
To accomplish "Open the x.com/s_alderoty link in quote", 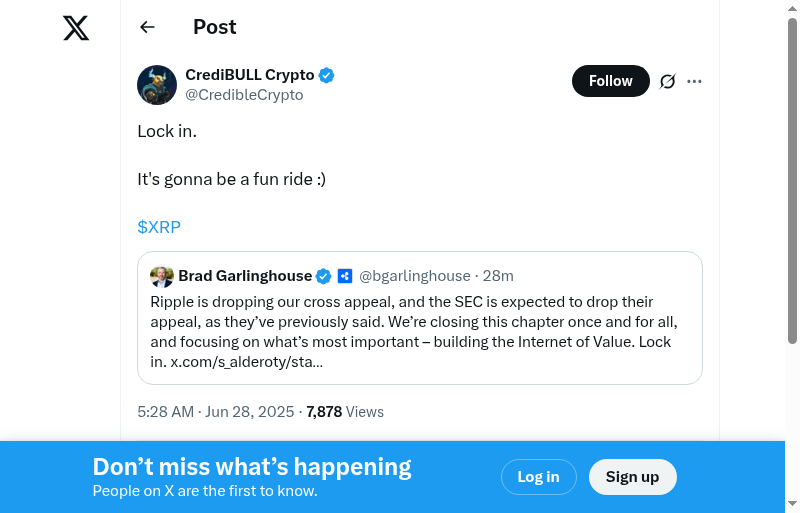I will tap(246, 362).
